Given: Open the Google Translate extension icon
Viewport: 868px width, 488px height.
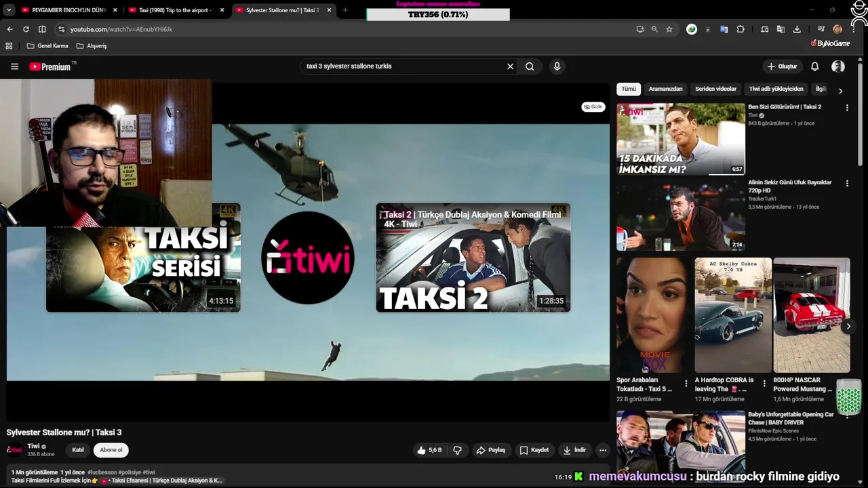Looking at the screenshot, I should coord(724,29).
